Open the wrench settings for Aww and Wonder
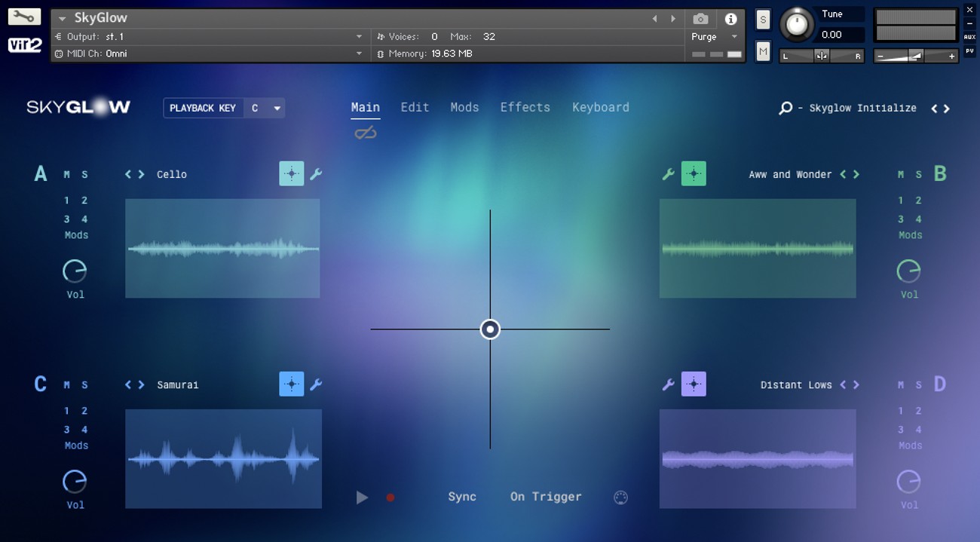This screenshot has width=980, height=542. (668, 173)
